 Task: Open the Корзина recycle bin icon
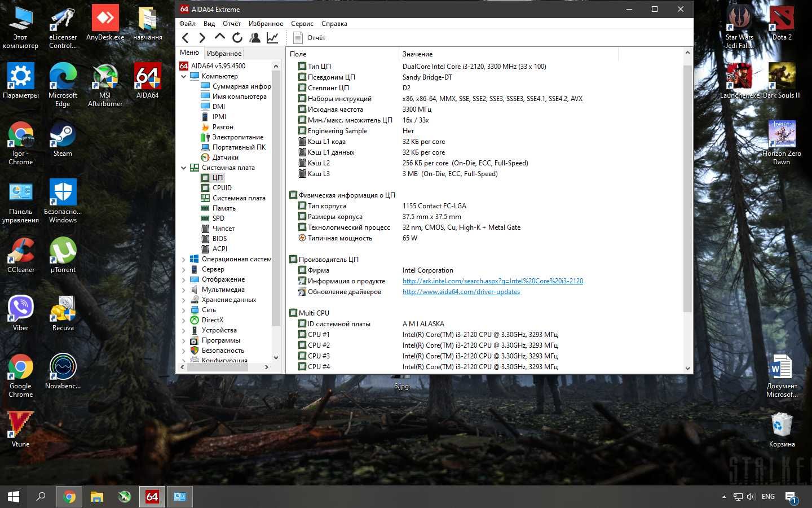[782, 430]
